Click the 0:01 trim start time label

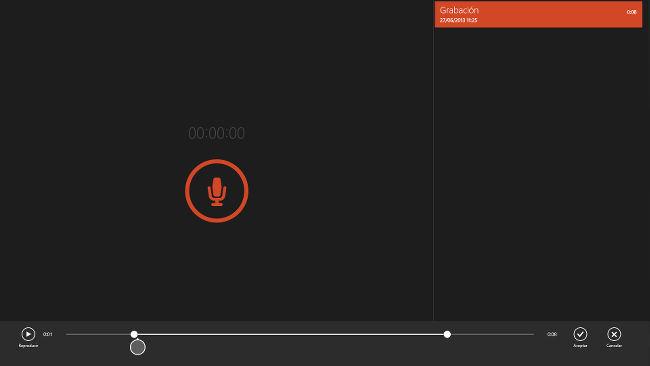[x=48, y=334]
